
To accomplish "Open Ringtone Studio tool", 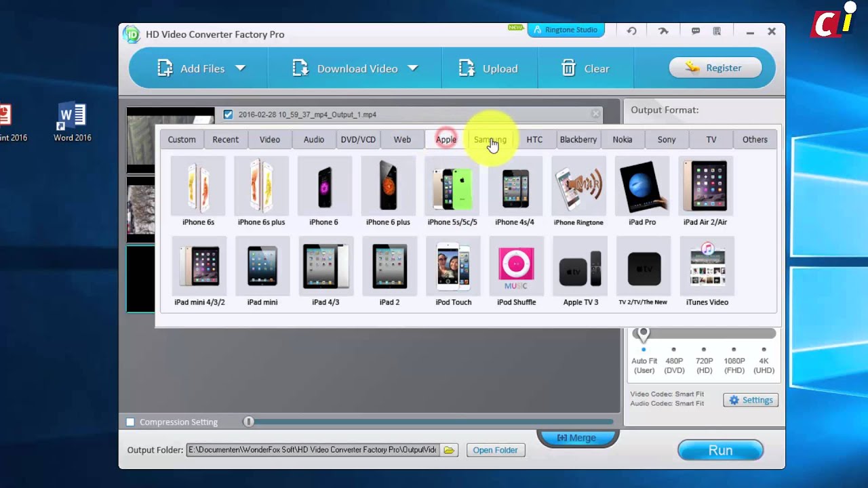I will (566, 30).
